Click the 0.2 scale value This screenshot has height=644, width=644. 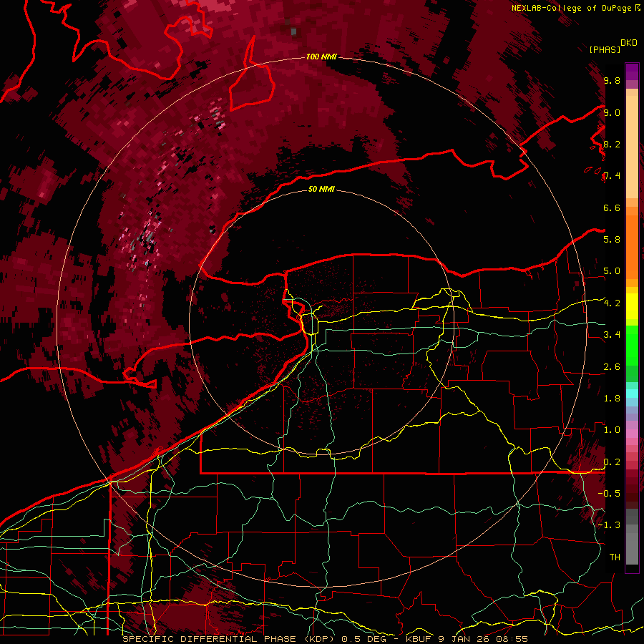[612, 462]
